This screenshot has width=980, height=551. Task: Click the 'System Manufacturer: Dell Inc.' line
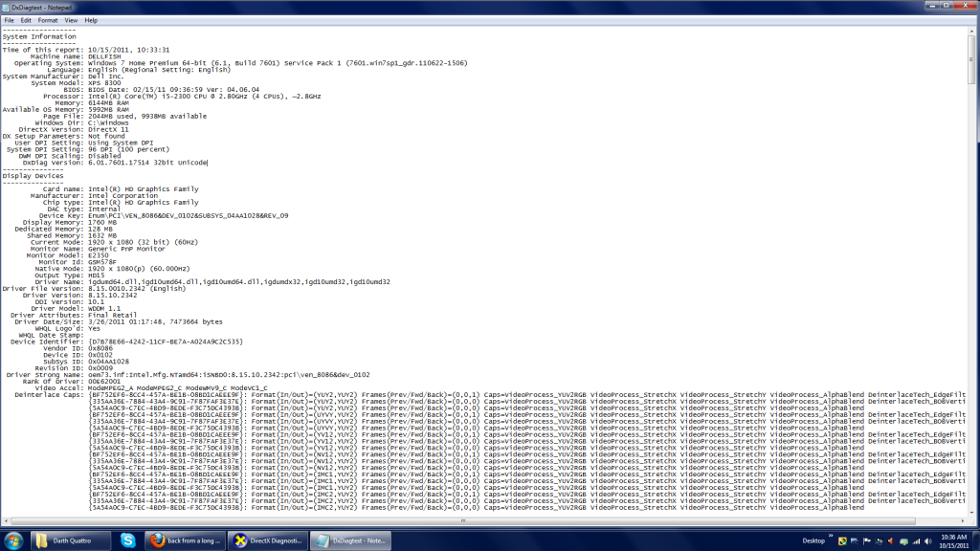tap(63, 77)
